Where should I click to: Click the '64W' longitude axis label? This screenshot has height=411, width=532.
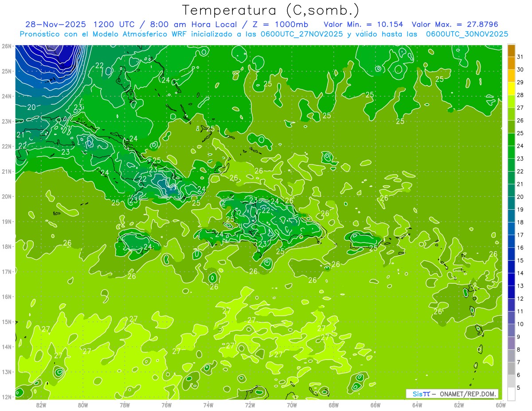(x=417, y=405)
